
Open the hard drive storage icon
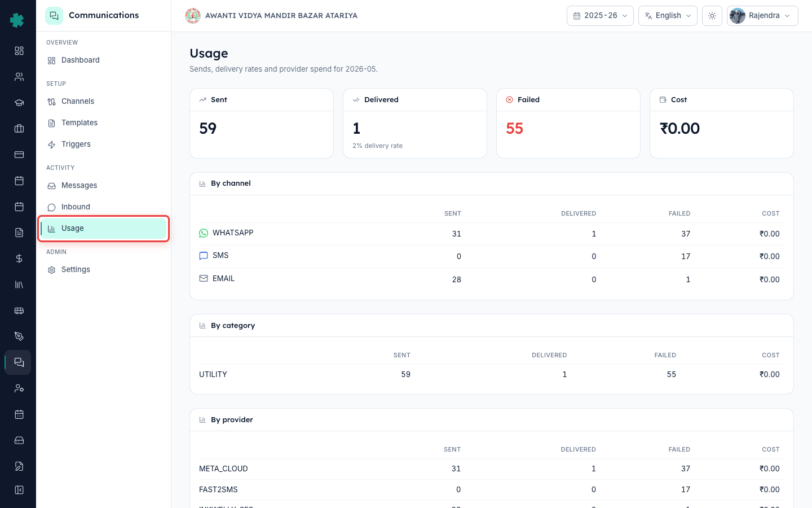19,440
